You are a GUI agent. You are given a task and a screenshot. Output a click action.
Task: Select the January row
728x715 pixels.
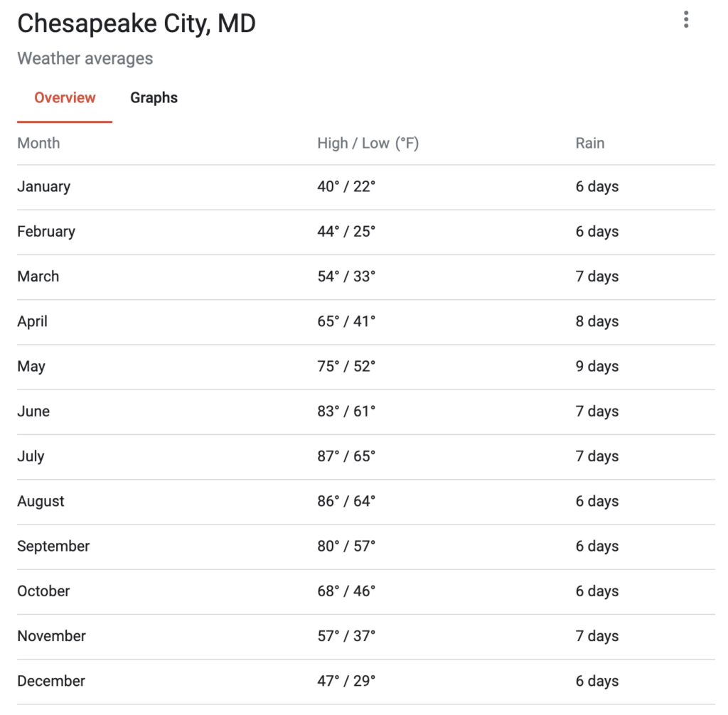[x=366, y=187]
